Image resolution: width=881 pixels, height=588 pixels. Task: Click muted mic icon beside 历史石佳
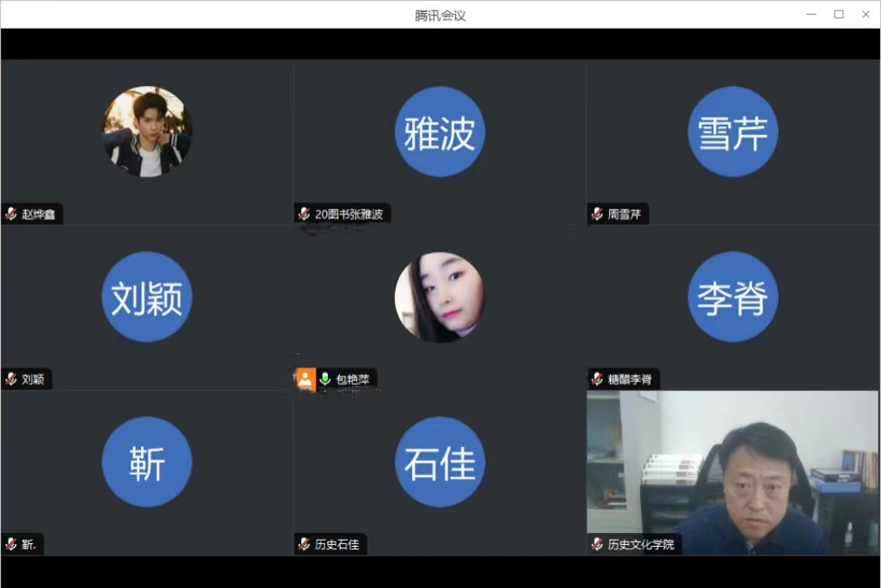click(304, 544)
